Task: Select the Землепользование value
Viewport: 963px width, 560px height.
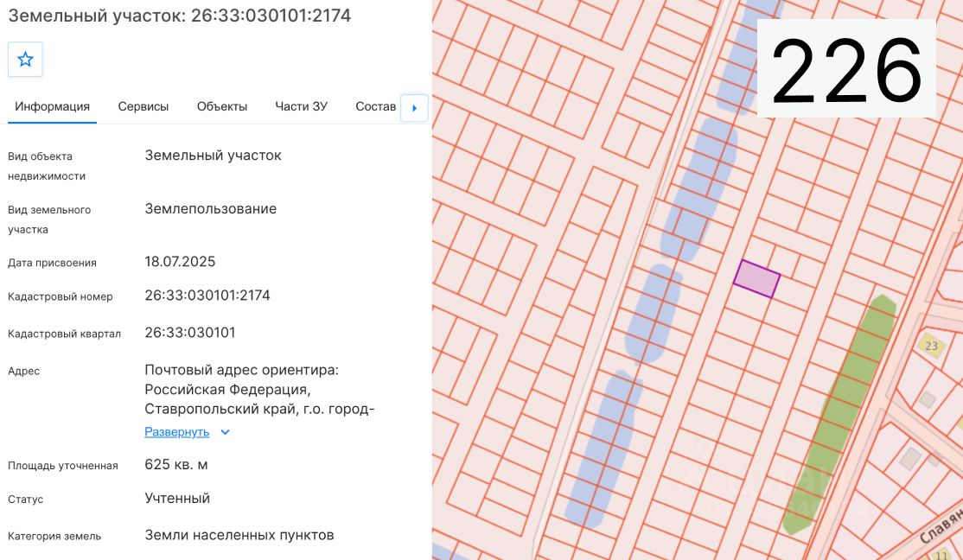Action: [x=211, y=209]
